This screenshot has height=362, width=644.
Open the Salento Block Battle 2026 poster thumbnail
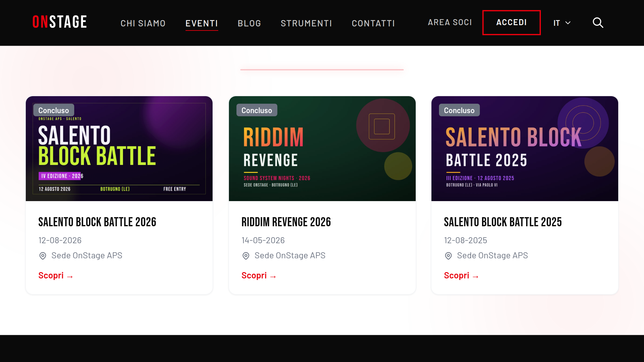[x=119, y=149]
